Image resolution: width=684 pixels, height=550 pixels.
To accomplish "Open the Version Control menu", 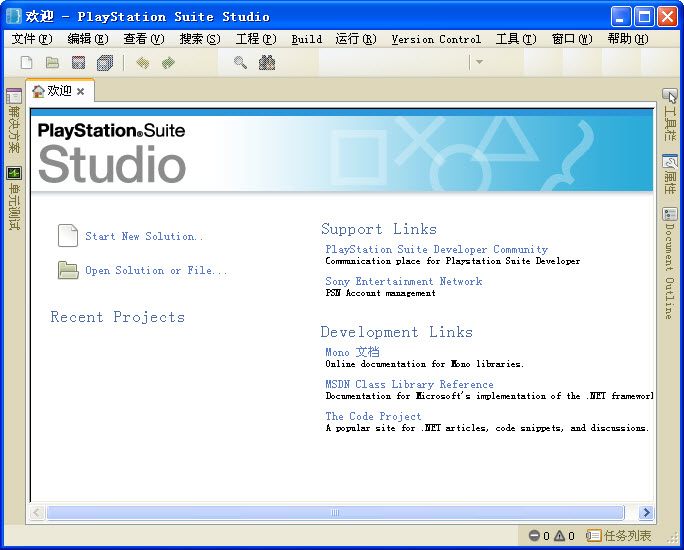I will pyautogui.click(x=436, y=39).
